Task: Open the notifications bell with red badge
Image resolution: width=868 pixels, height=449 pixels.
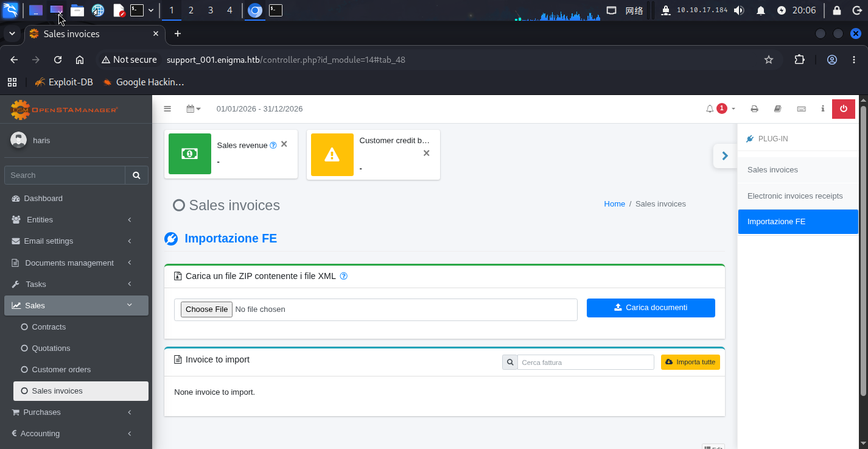Action: pos(721,109)
